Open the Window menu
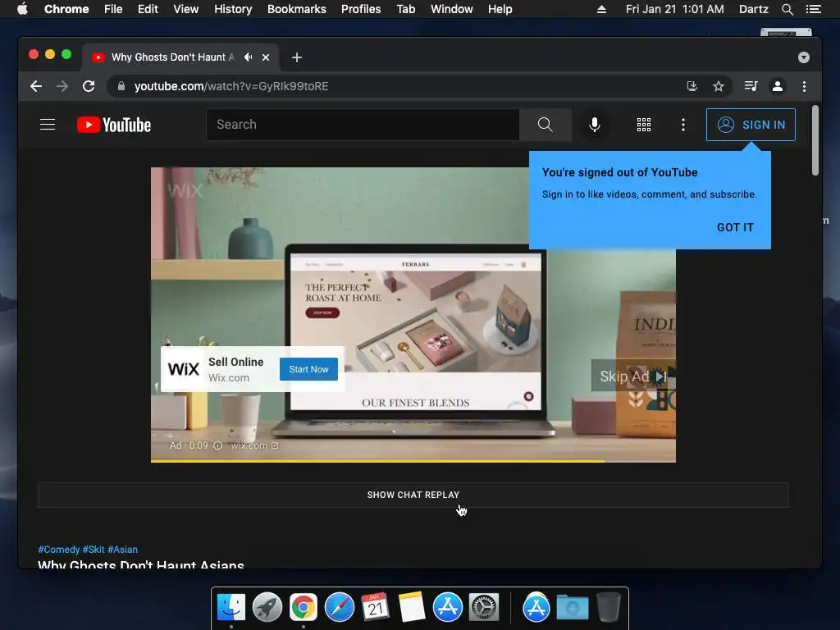Image resolution: width=840 pixels, height=630 pixels. pyautogui.click(x=452, y=9)
